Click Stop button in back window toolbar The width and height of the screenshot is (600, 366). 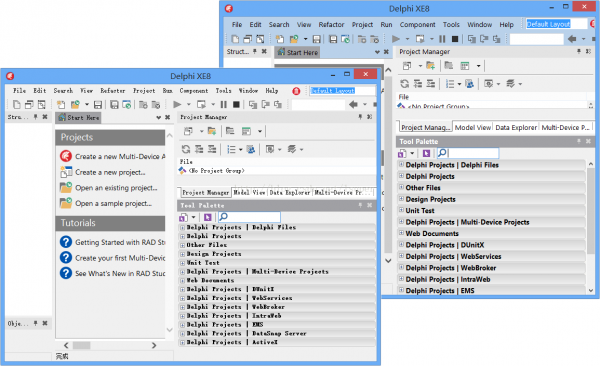455,39
